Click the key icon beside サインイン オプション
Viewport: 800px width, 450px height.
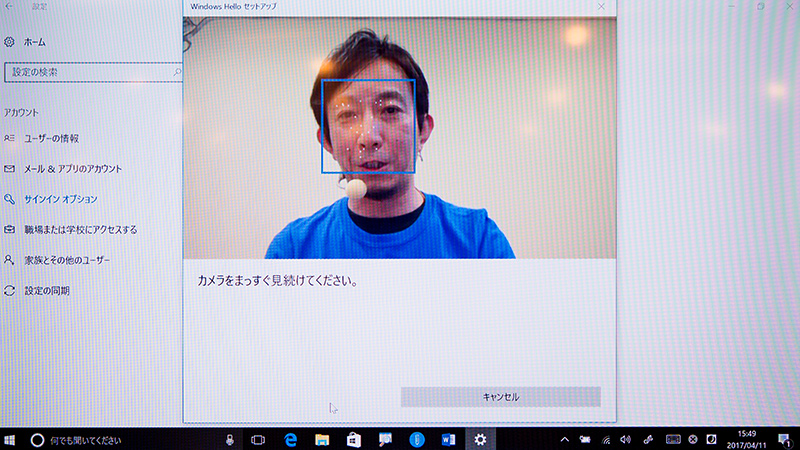coord(9,199)
